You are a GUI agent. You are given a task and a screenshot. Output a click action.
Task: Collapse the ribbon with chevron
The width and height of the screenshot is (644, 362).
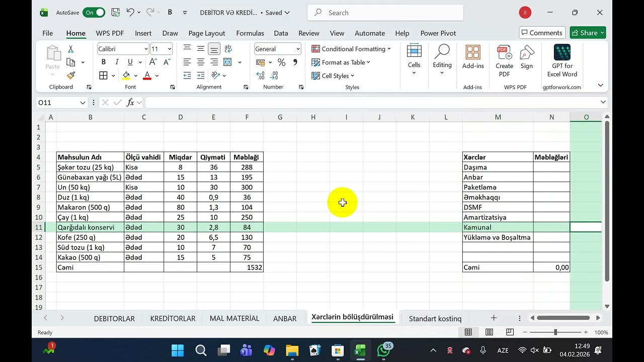click(600, 85)
